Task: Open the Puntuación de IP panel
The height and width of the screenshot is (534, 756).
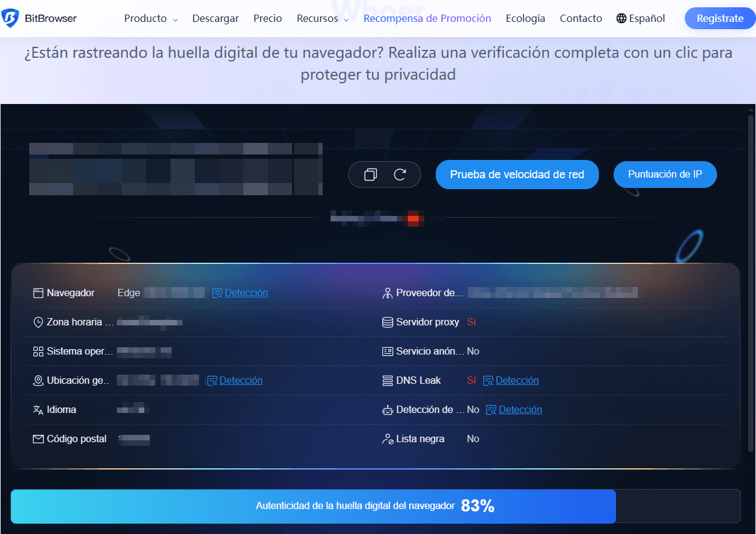Action: click(665, 175)
